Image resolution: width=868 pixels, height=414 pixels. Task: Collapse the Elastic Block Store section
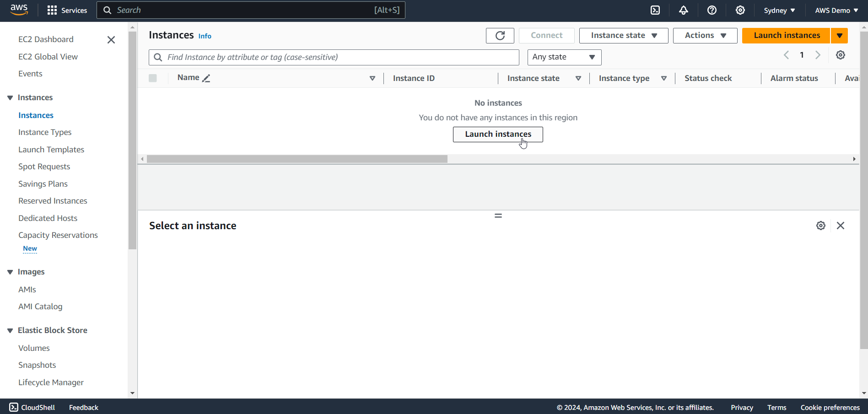click(x=10, y=330)
